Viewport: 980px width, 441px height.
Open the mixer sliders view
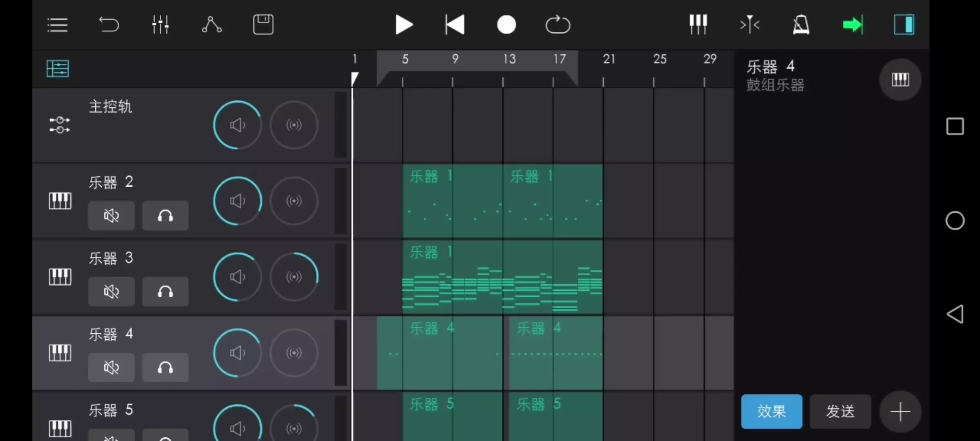(160, 25)
